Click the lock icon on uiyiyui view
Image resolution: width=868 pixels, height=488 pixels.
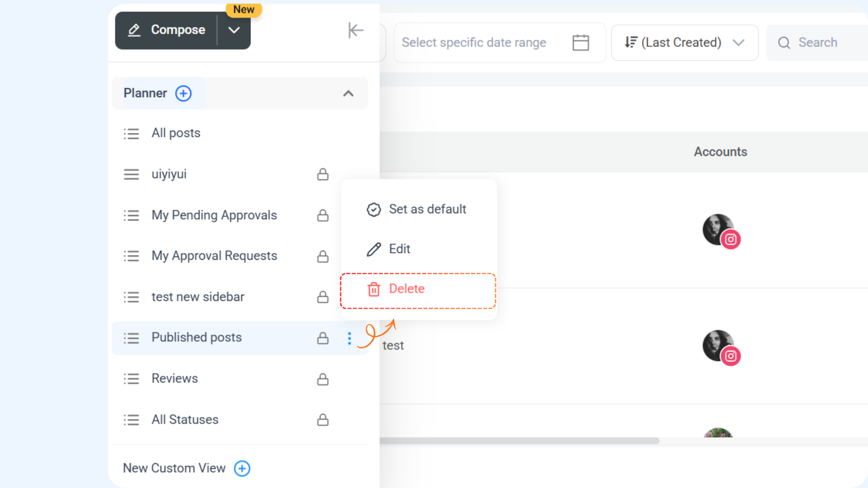[x=322, y=174]
